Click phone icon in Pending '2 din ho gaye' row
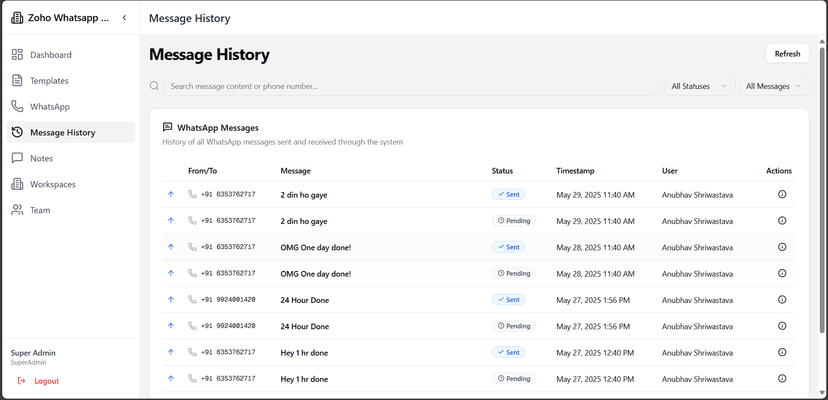Image resolution: width=828 pixels, height=400 pixels. [192, 220]
